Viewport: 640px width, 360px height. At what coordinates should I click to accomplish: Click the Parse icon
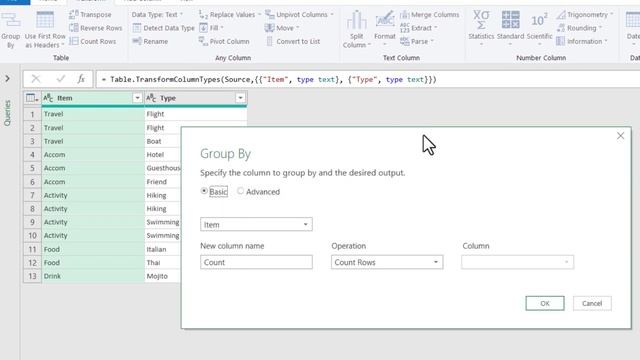404,41
